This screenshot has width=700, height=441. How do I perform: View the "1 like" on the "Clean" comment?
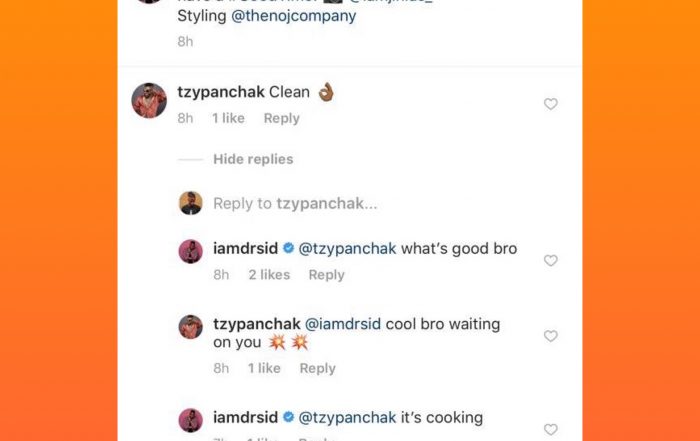click(228, 118)
